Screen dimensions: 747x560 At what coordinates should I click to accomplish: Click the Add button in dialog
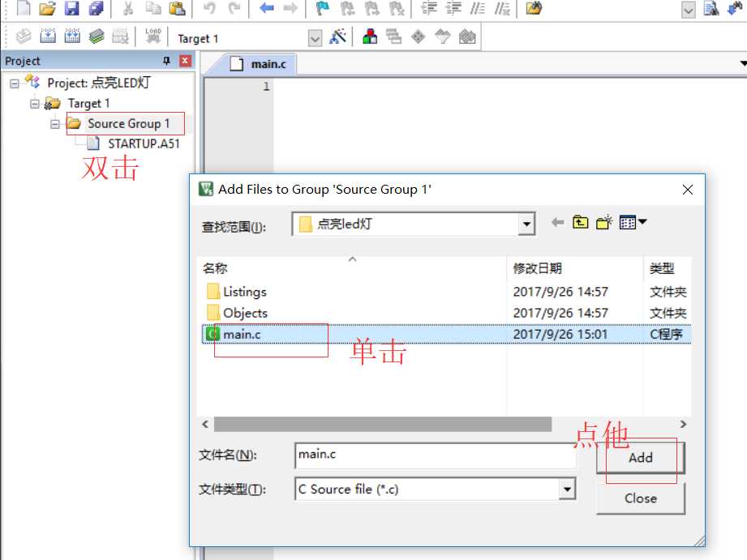640,458
